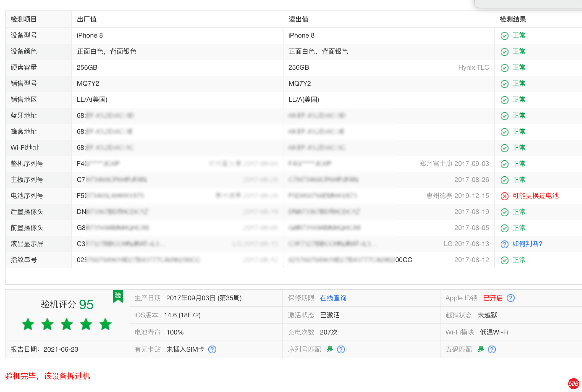This screenshot has width=582, height=392.
Task: Click Hynix TLC storage label
Action: click(x=473, y=67)
